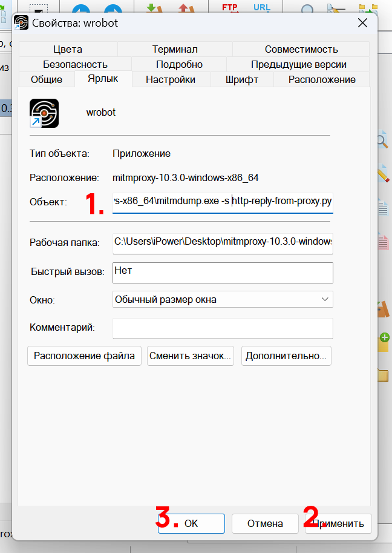This screenshot has height=553, width=392.
Task: Click the title bar icon of Свойства: wrobot
Action: point(21,23)
